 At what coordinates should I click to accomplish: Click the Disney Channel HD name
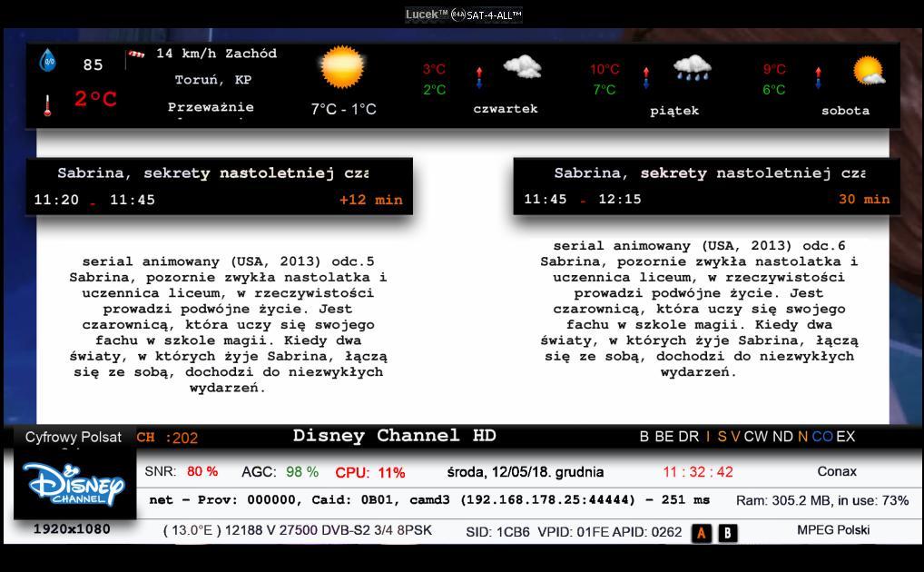394,436
